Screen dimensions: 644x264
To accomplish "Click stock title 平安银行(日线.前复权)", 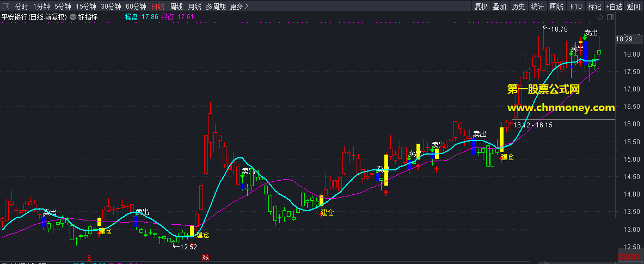I will click(x=34, y=17).
